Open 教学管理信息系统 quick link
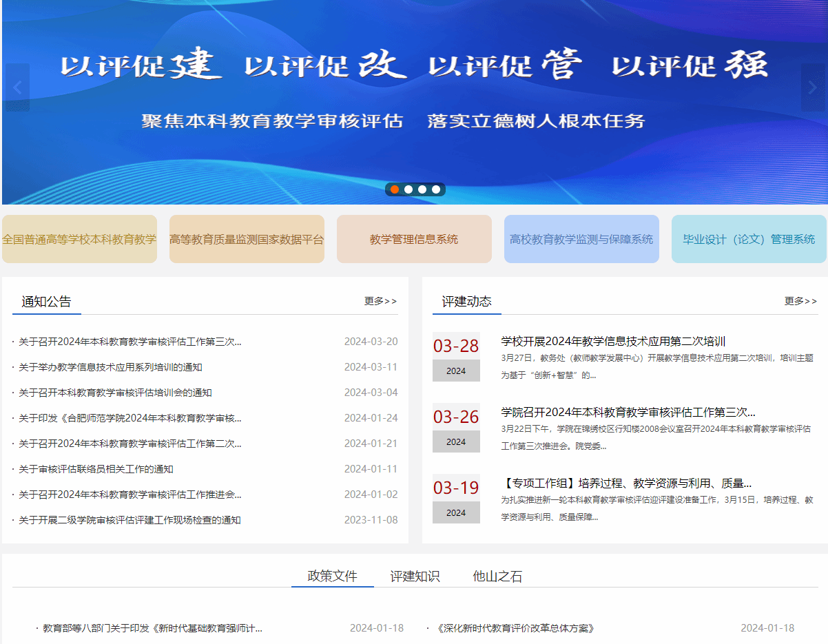This screenshot has width=828, height=644. (x=414, y=239)
